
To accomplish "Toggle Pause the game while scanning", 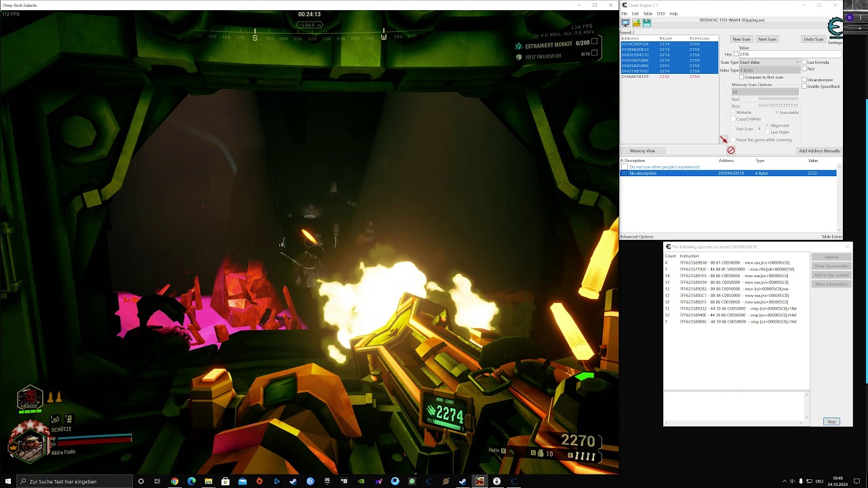I will tap(732, 140).
